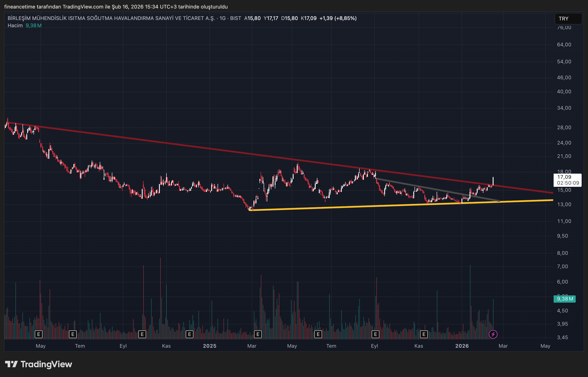Open the E earnings marker above Eyl 2025
The height and width of the screenshot is (377, 588).
375,334
